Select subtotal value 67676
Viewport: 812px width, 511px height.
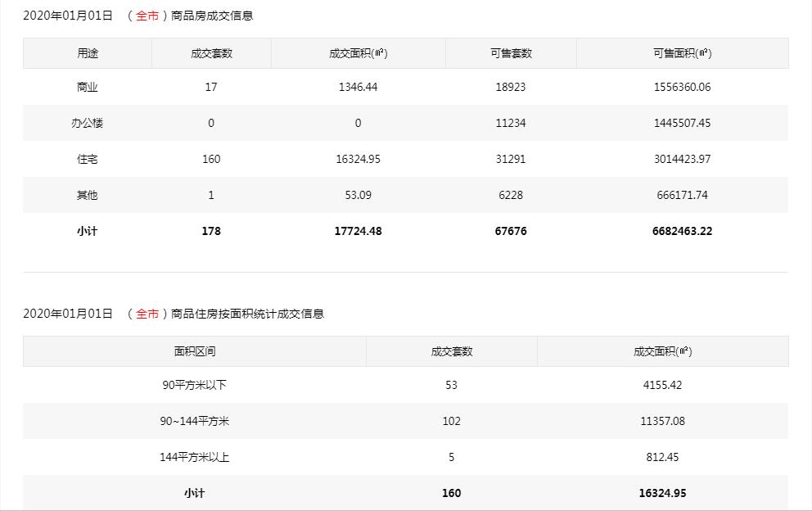511,231
